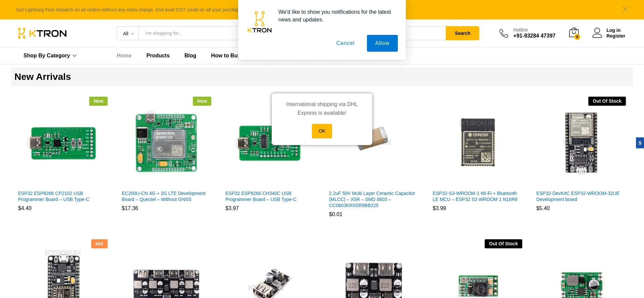Open ESP32-S3-WROOM-1 Wi-Fi Bluetooth MCU link
Screen dimensions: 644x298
pyautogui.click(x=475, y=196)
